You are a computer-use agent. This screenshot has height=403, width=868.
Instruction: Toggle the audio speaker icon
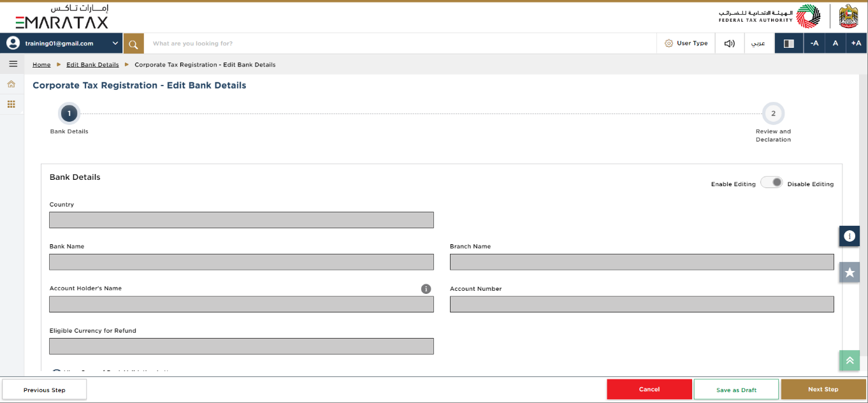coord(730,43)
